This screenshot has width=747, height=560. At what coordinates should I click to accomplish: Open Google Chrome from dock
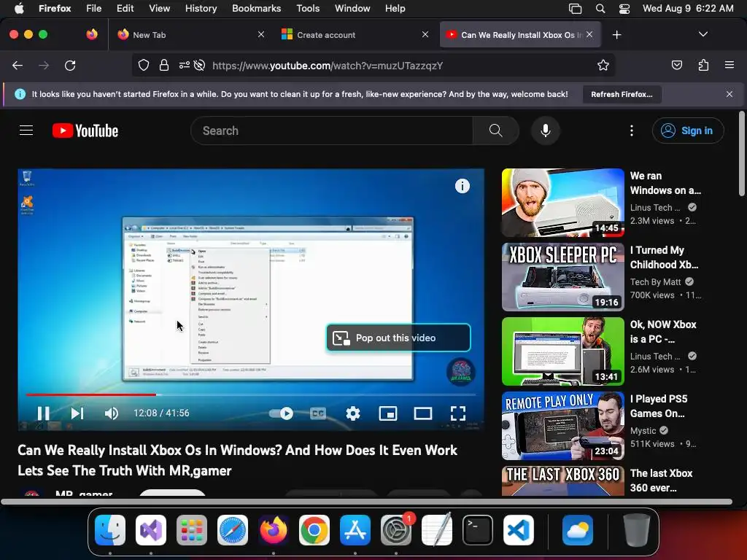(314, 530)
